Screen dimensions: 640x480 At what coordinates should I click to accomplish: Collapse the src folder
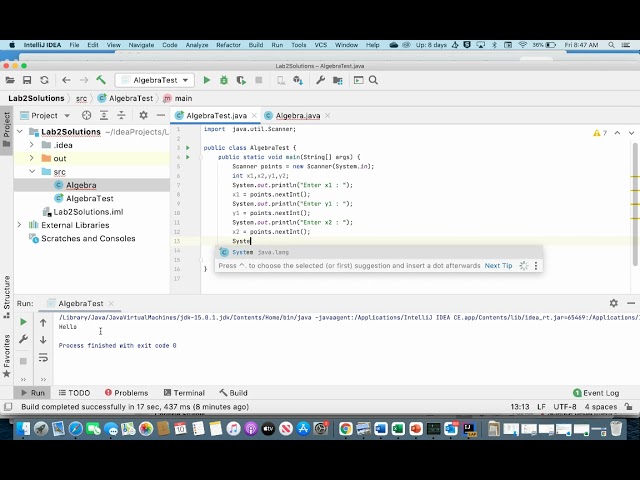[x=31, y=172]
